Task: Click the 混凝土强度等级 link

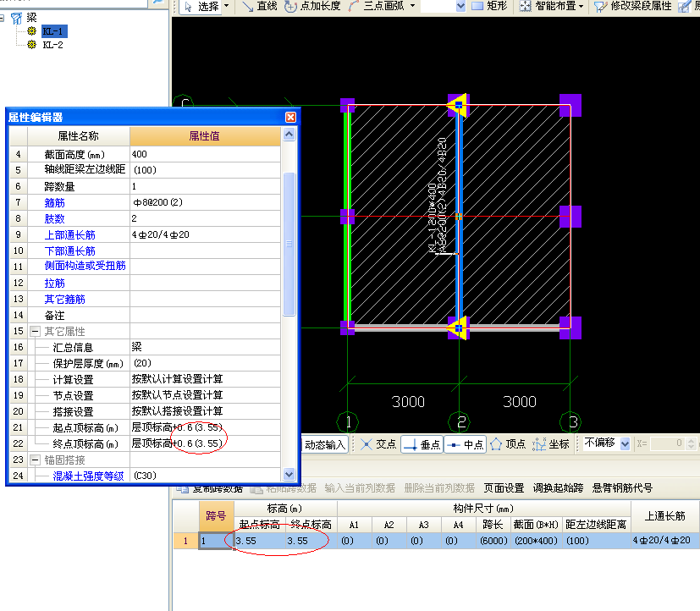Action: 88,476
